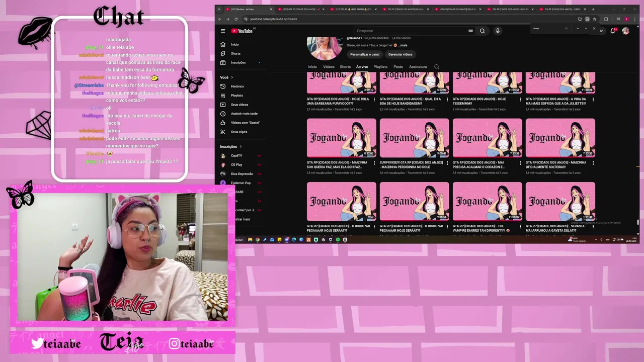Open options for A VIDA DA MAI video
Screen dimensions: 644x362
click(593, 100)
